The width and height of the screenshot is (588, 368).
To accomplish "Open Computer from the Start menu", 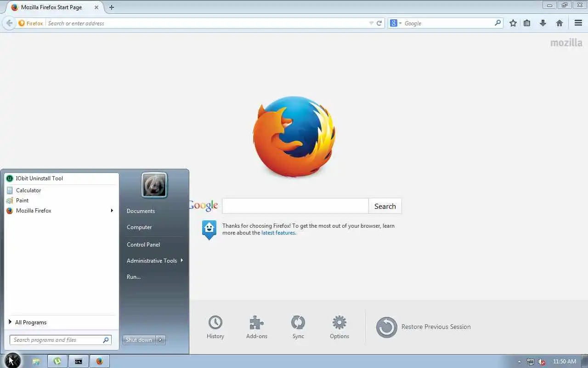I will click(139, 227).
